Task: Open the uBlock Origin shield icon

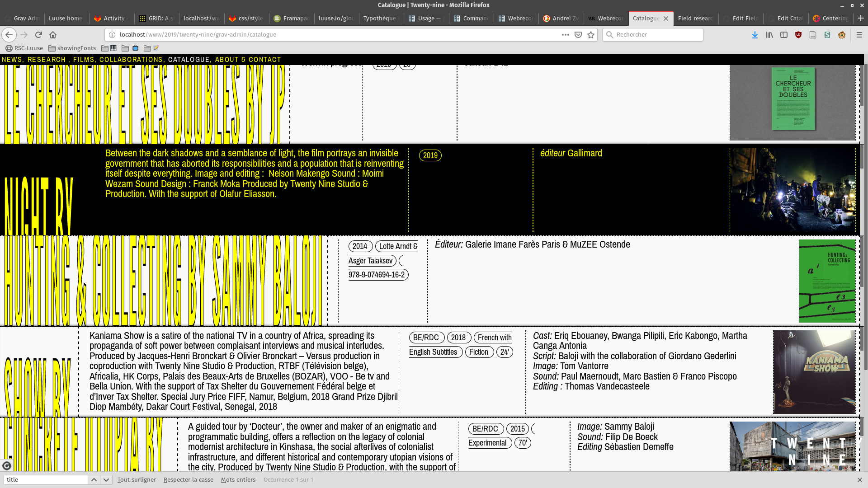Action: pyautogui.click(x=798, y=35)
